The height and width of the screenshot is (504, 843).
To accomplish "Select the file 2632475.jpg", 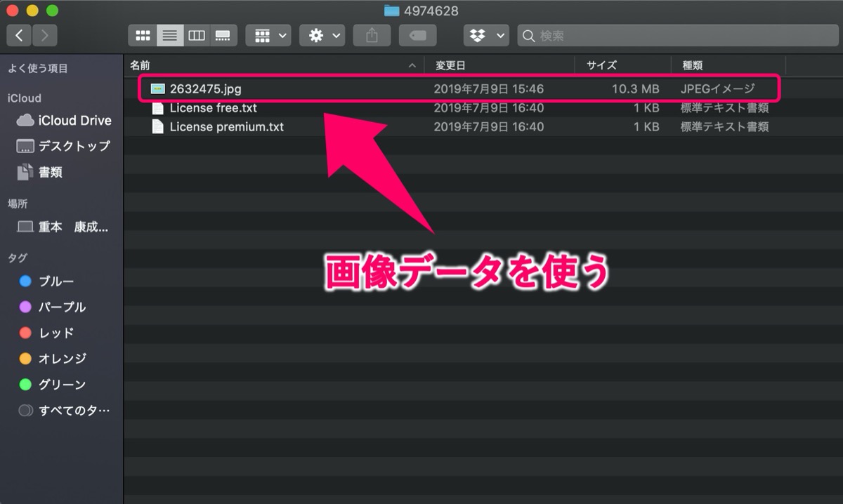I will pos(206,89).
